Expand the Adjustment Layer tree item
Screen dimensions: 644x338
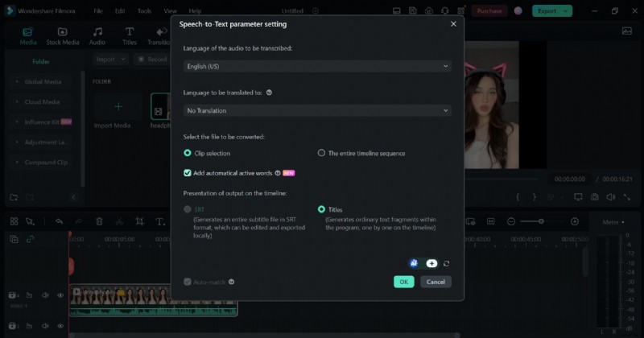[x=17, y=142]
